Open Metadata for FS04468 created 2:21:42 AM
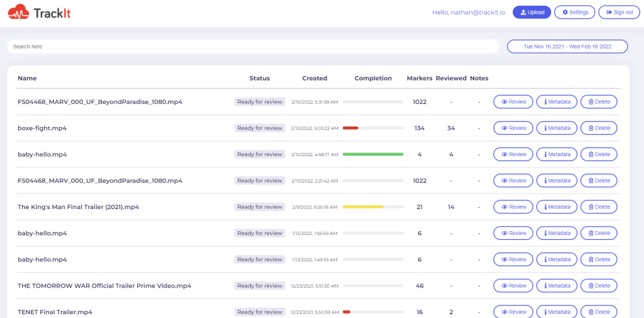 pyautogui.click(x=557, y=181)
